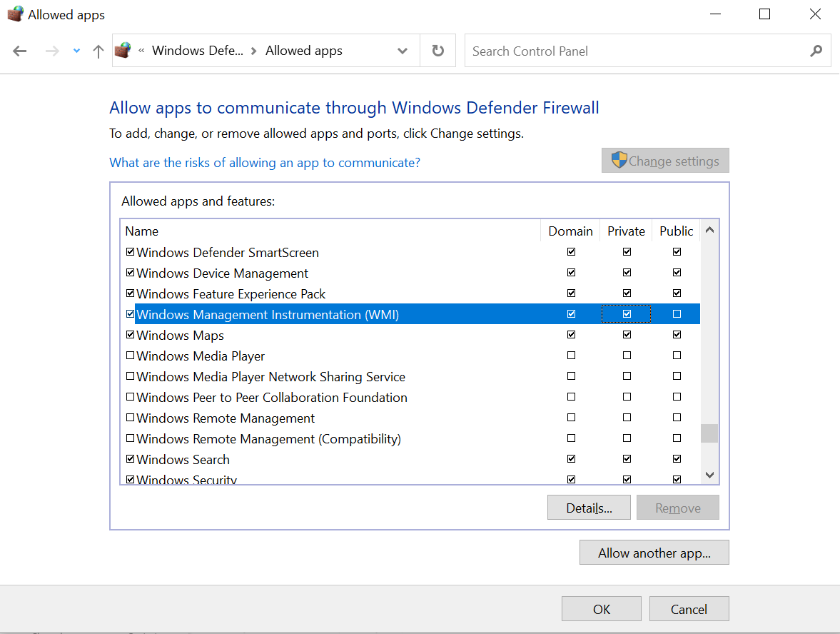Click the forward navigation arrow

coord(52,51)
